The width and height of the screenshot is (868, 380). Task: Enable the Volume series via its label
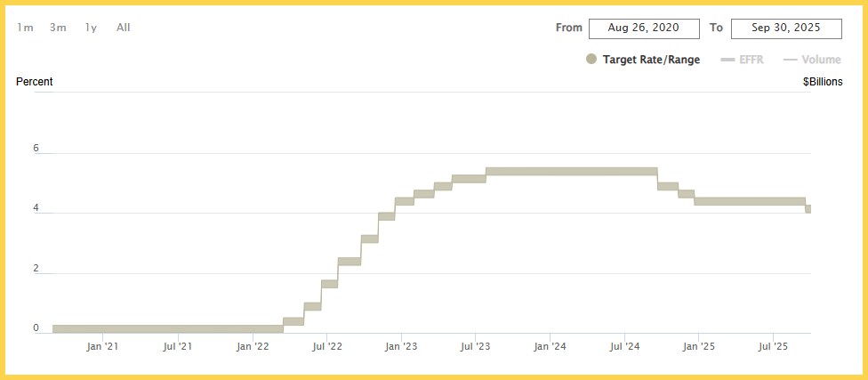point(821,60)
